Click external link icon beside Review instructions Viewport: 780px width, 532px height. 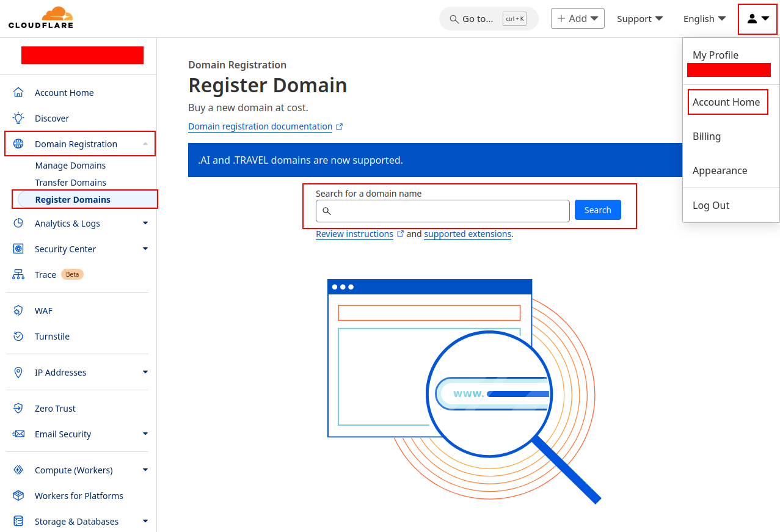tap(401, 234)
